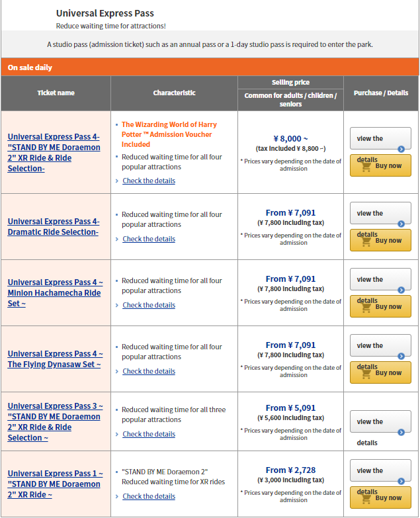Click Reduce waiting time for attractions subtitle

111,26
